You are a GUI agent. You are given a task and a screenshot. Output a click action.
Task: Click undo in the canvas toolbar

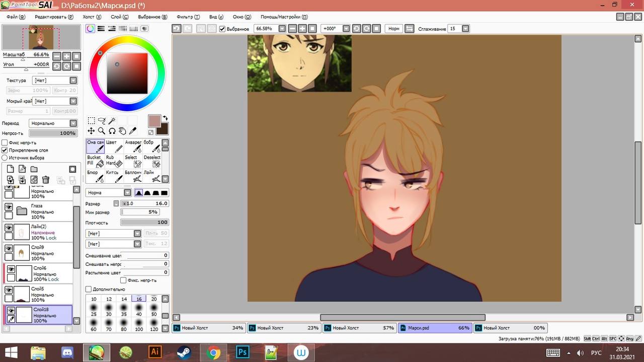tap(177, 29)
